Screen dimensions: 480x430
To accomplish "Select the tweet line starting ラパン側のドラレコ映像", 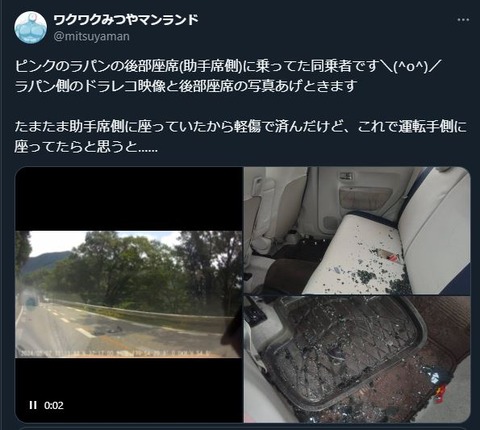I will click(186, 86).
